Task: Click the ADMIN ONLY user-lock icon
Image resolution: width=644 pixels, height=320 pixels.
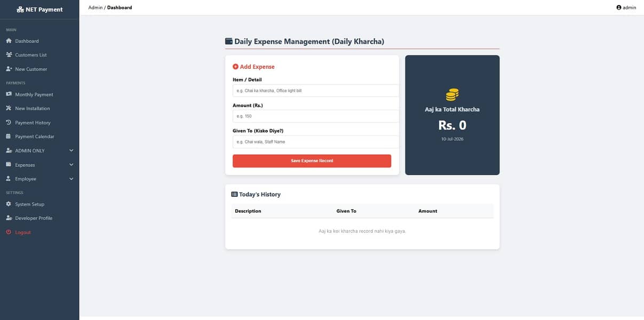Action: (9, 151)
